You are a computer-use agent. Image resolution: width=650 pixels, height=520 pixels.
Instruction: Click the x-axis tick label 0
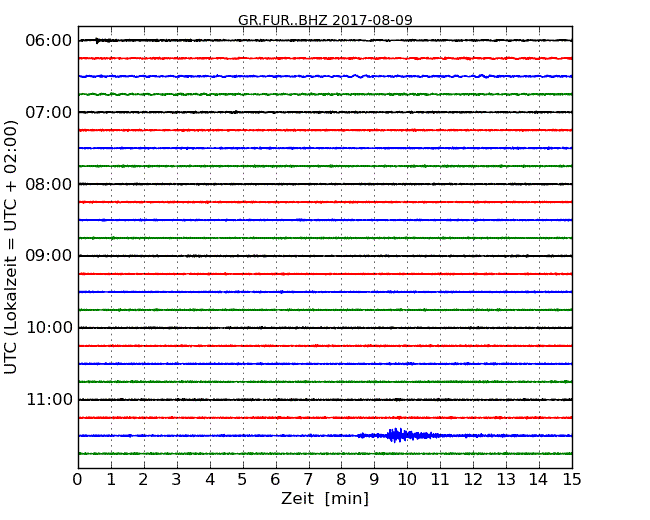coord(78,480)
